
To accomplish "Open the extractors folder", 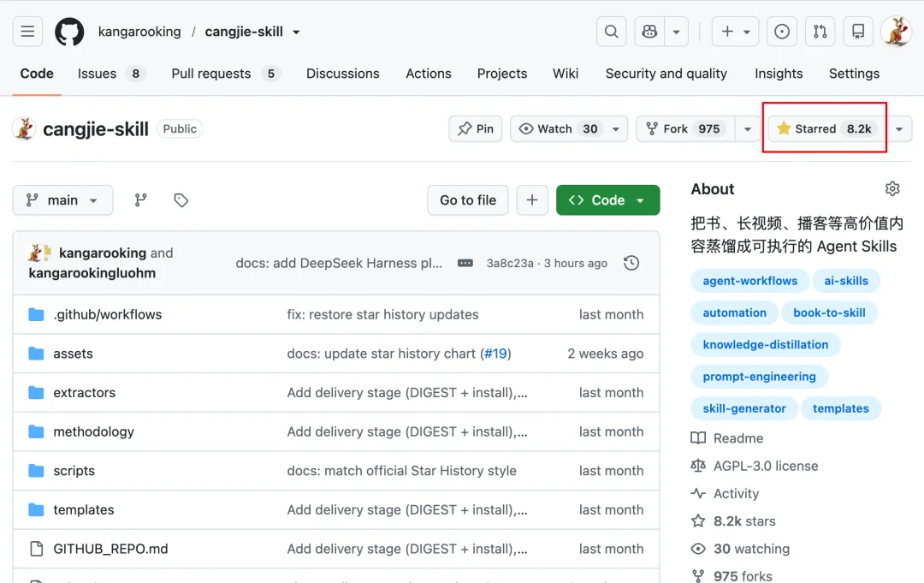I will click(84, 393).
